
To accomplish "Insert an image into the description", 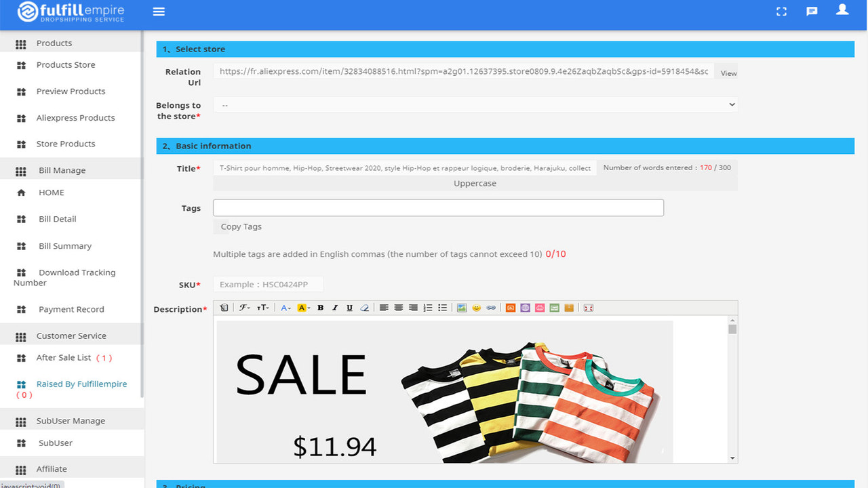I will 462,308.
